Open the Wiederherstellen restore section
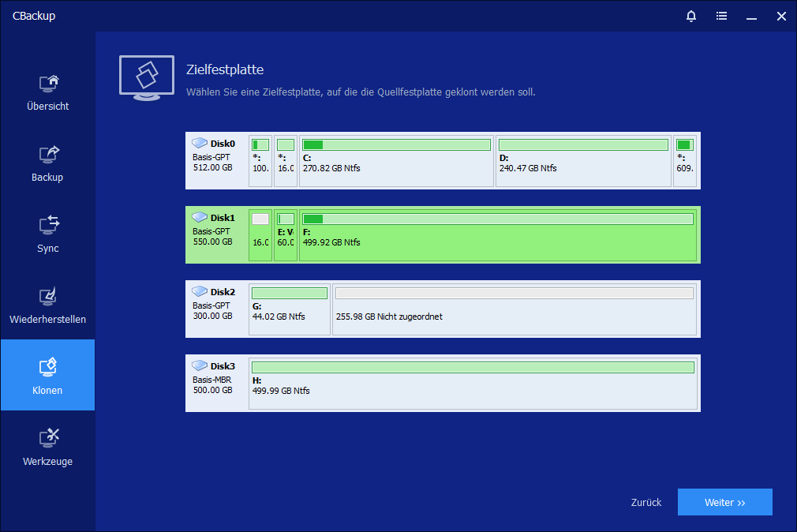This screenshot has width=797, height=532. [47, 305]
